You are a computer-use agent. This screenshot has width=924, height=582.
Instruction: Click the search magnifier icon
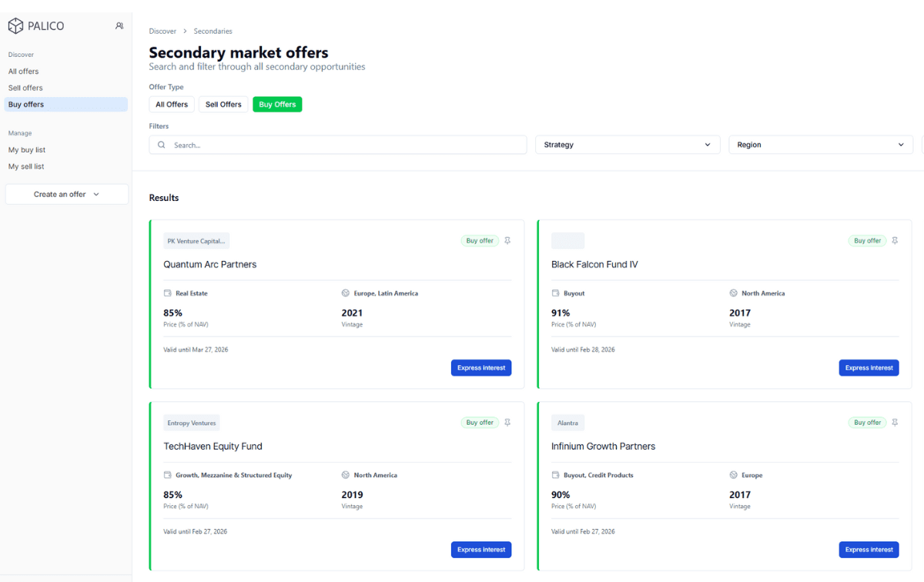click(x=162, y=145)
